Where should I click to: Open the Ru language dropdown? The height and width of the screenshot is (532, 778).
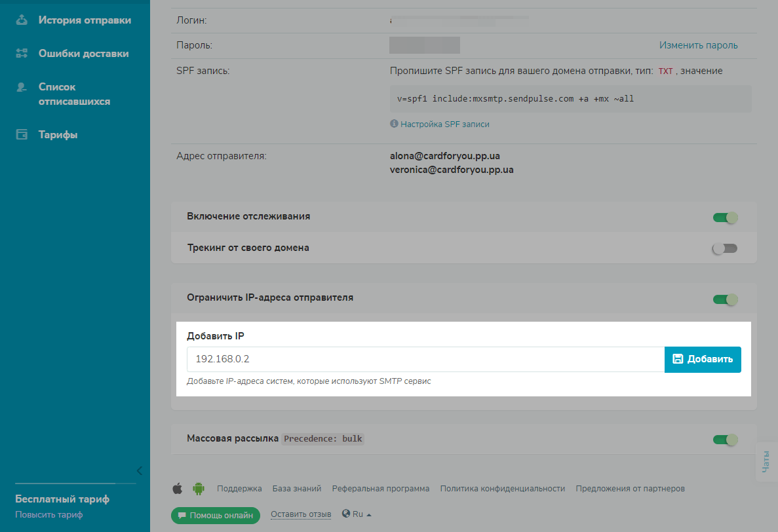click(x=358, y=514)
